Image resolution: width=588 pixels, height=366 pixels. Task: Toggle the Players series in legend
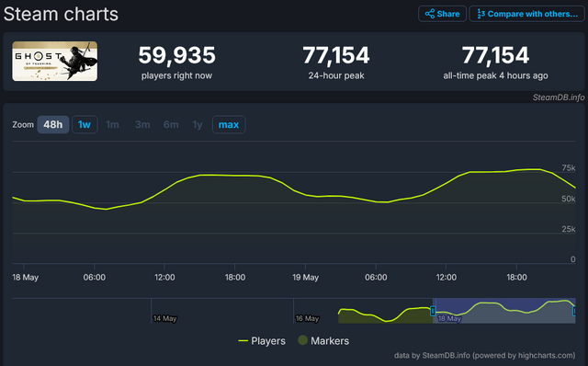pyautogui.click(x=262, y=341)
